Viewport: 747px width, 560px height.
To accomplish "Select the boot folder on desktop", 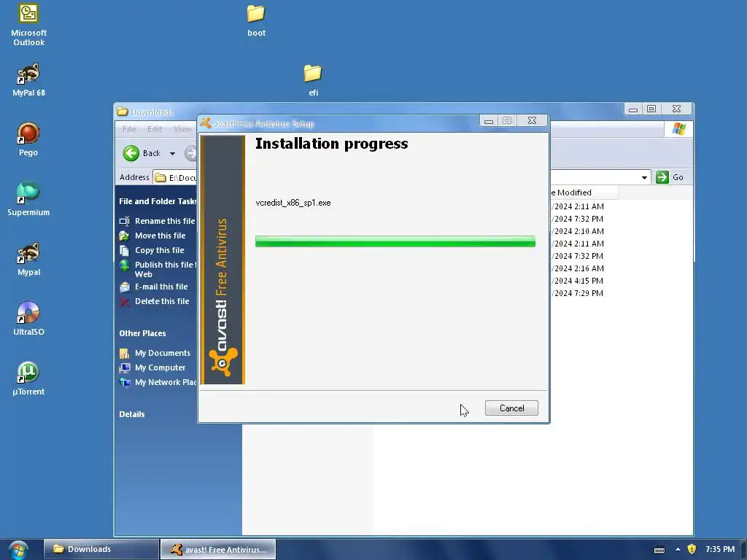I will tap(256, 20).
